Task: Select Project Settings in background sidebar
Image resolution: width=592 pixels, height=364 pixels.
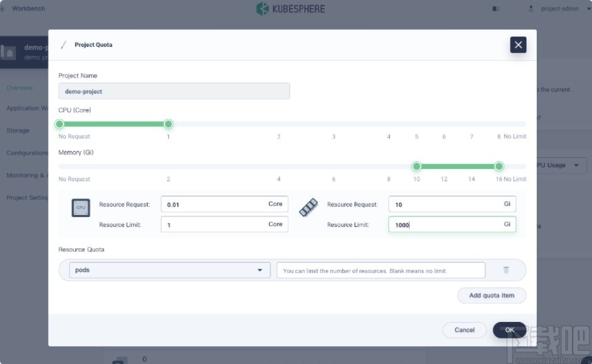Action: [27, 198]
